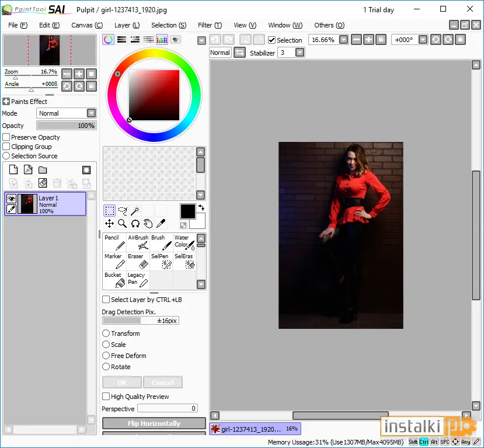The image size is (484, 448).
Task: Open the canvas zoom percentage dropdown
Action: [x=343, y=40]
